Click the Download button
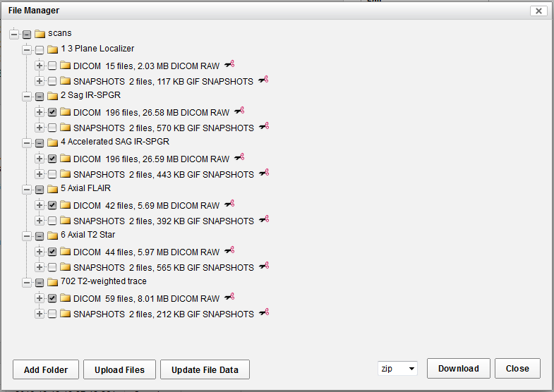This screenshot has width=554, height=392. coord(458,369)
